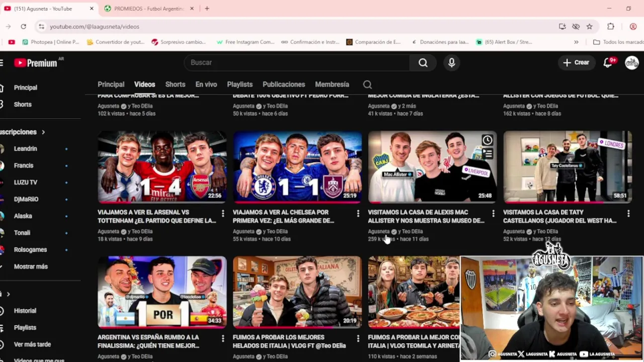Open the notifications bell
This screenshot has height=362, width=644.
point(608,62)
